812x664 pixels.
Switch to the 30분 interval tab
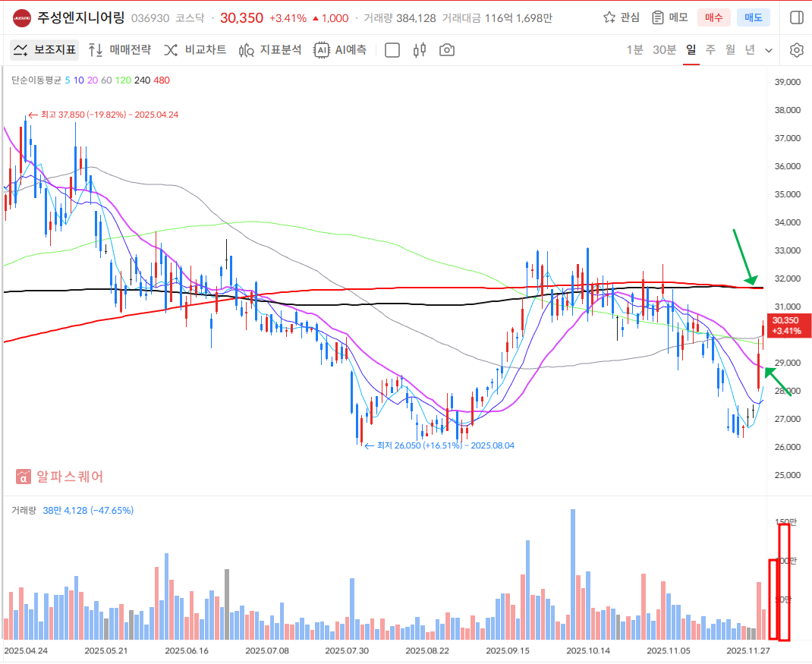coord(664,50)
